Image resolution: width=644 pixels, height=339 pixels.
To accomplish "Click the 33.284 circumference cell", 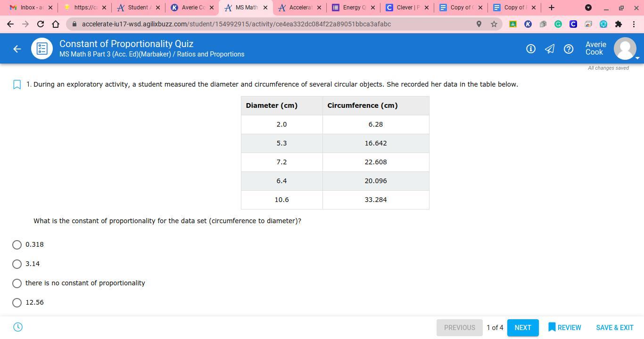I will pos(376,200).
